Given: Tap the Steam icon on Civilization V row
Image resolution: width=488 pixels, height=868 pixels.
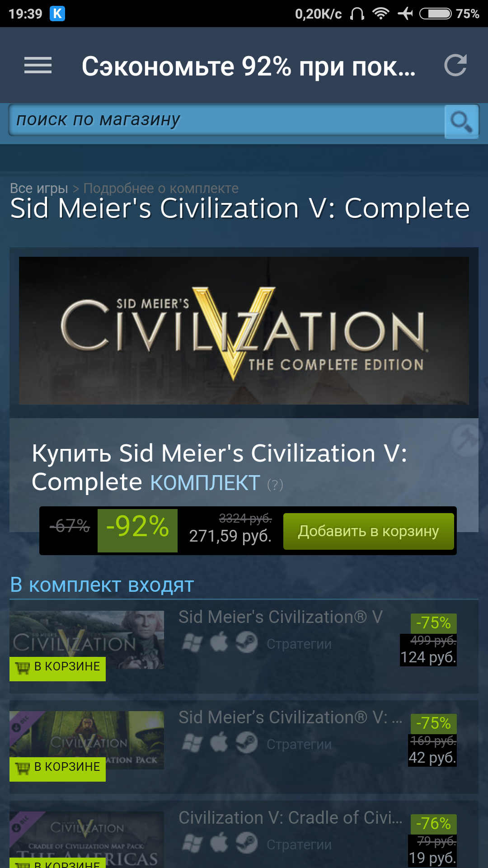Looking at the screenshot, I should (x=247, y=642).
